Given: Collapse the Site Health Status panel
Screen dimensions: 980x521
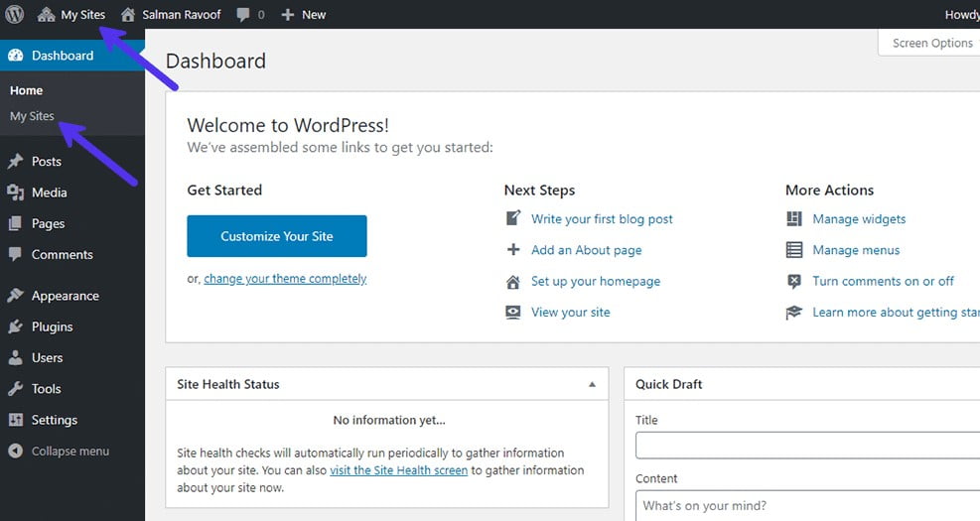Looking at the screenshot, I should coord(592,384).
